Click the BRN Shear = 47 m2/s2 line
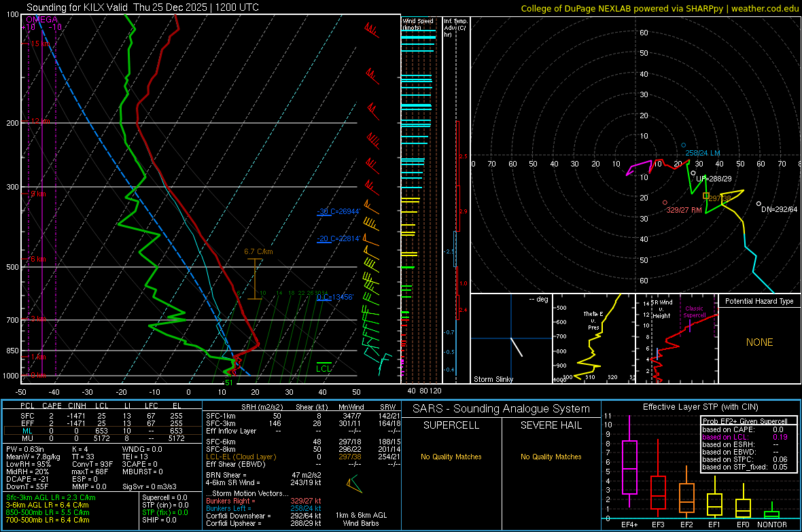 [264, 475]
